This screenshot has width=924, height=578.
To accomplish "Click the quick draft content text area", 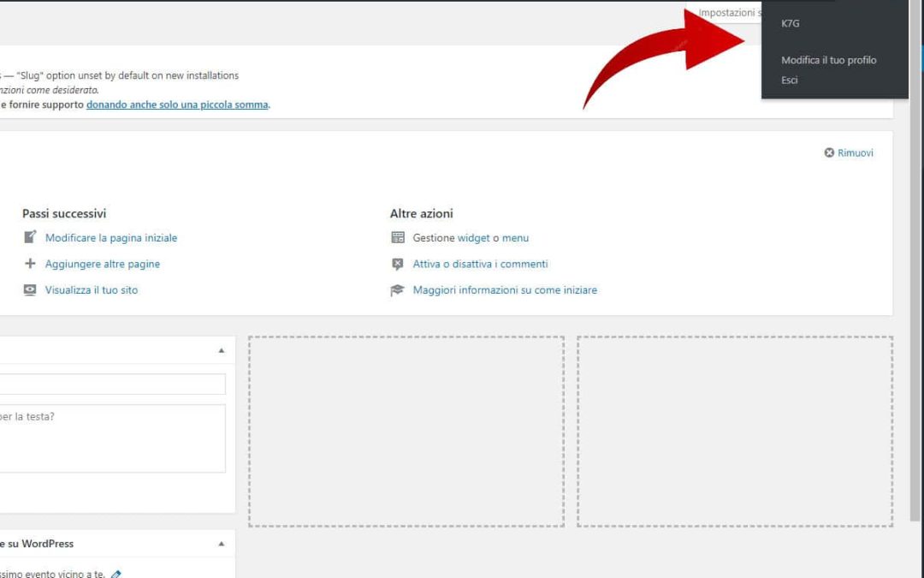I will 111,438.
